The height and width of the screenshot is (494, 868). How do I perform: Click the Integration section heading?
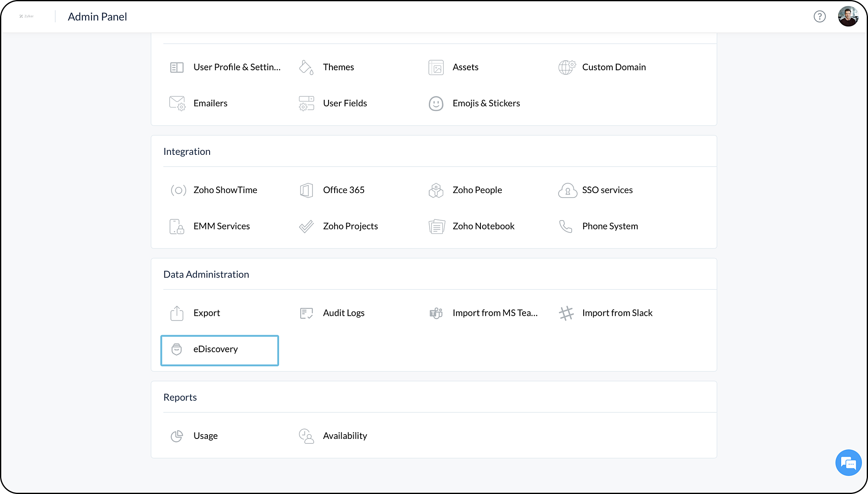187,151
